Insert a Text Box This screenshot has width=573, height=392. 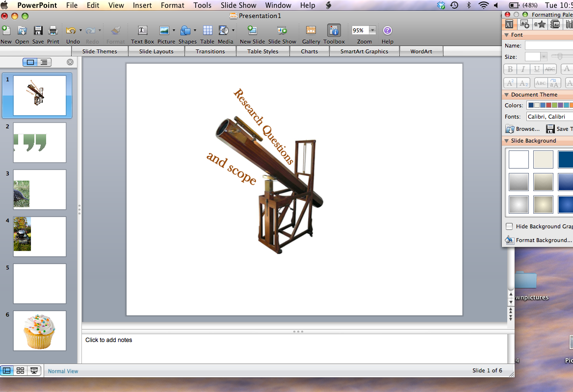point(143,31)
